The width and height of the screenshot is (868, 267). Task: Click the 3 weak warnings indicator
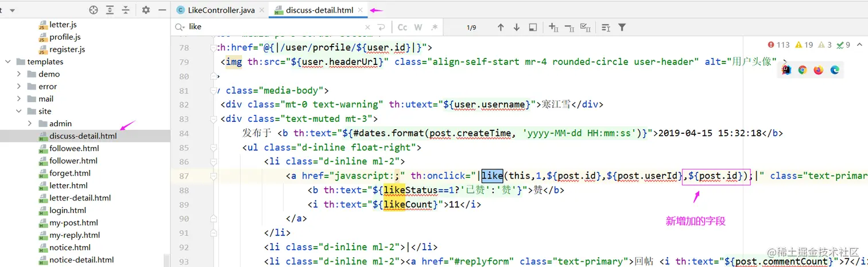coord(825,45)
